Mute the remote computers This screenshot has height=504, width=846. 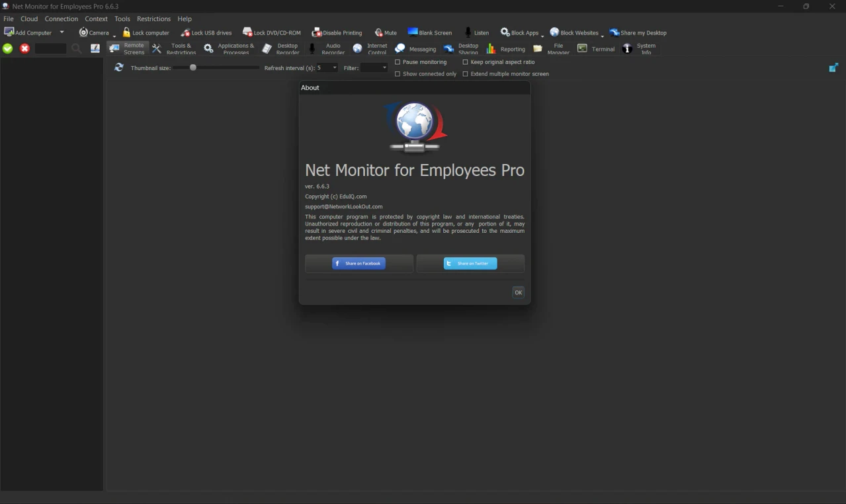(x=386, y=32)
